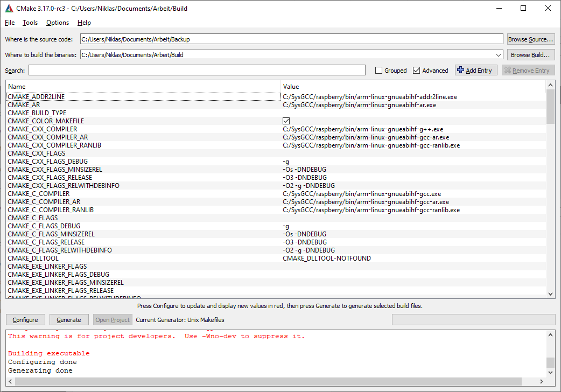Sort by the Name column header
This screenshot has height=392, width=561.
tap(143, 87)
